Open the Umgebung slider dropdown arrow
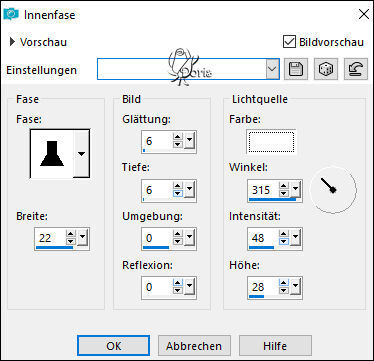374x361 pixels. click(x=189, y=238)
